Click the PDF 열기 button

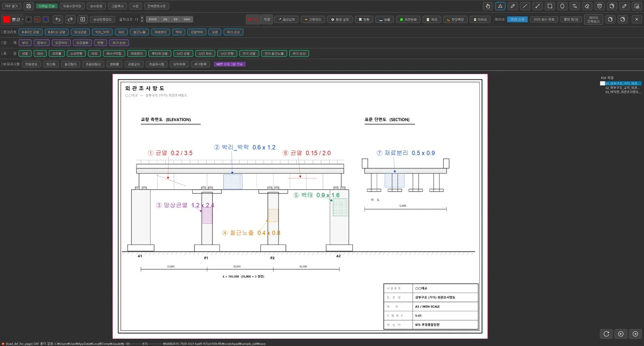(11, 6)
